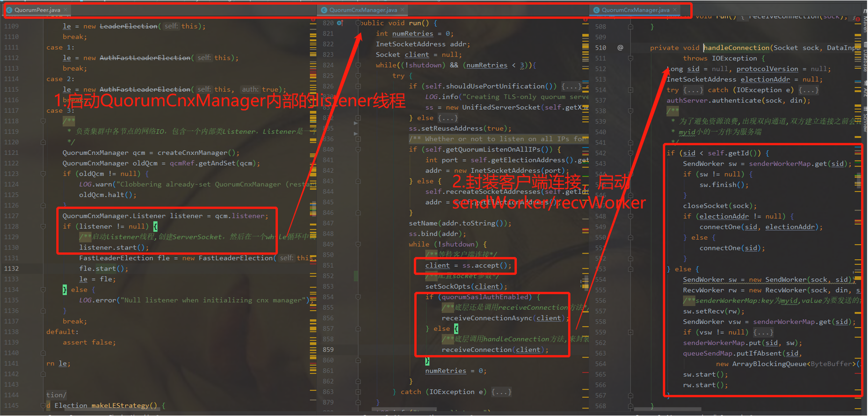
Task: Select the middle pane's QuorumCnxManager.java tab
Action: coord(363,10)
